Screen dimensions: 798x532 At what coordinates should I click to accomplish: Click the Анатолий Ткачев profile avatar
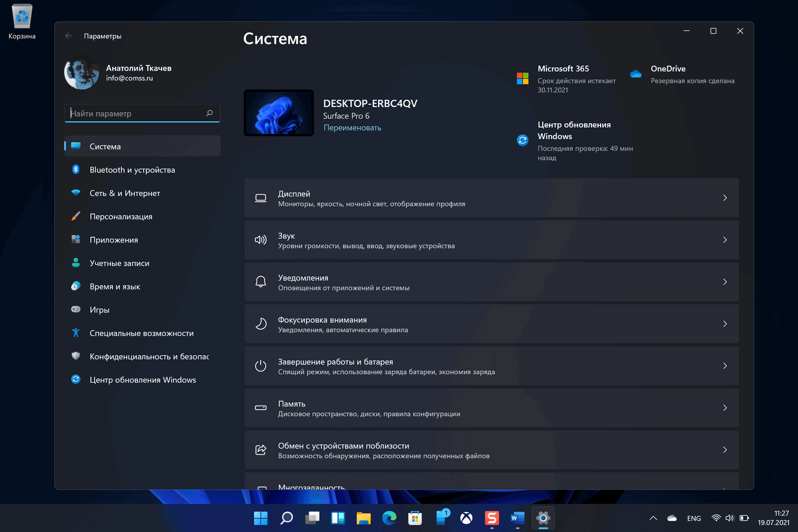tap(81, 73)
